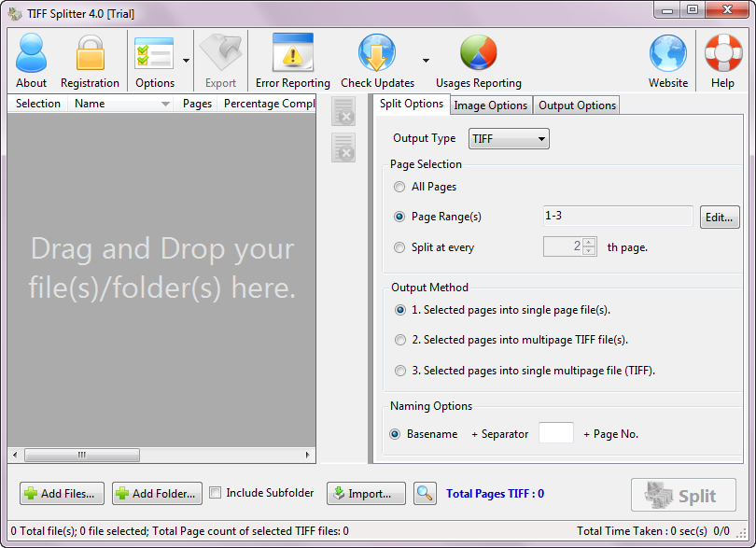Click the Registration padlock icon
Screen dimensions: 756x548
tap(90, 54)
